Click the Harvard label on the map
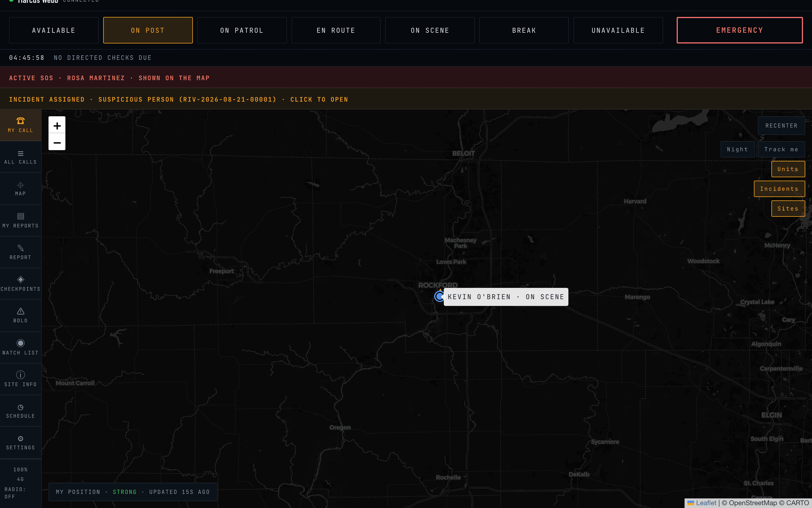812x508 pixels. 635,201
